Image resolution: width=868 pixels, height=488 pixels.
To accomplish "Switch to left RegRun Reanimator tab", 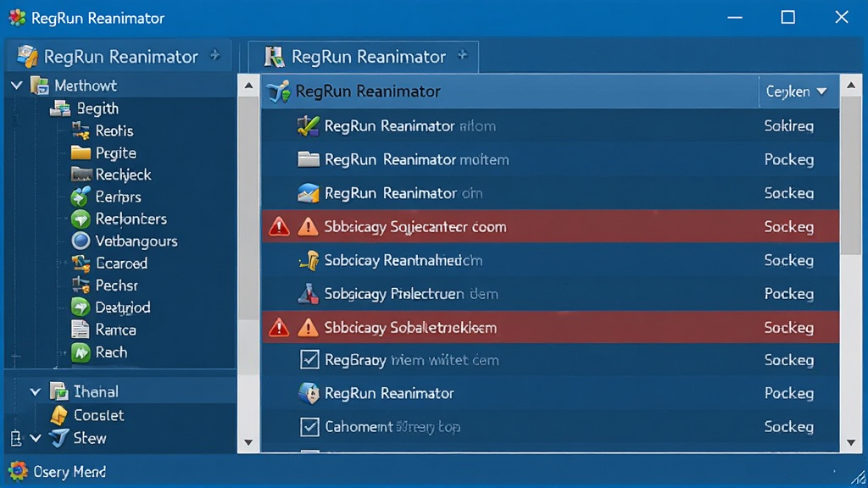I will click(120, 57).
